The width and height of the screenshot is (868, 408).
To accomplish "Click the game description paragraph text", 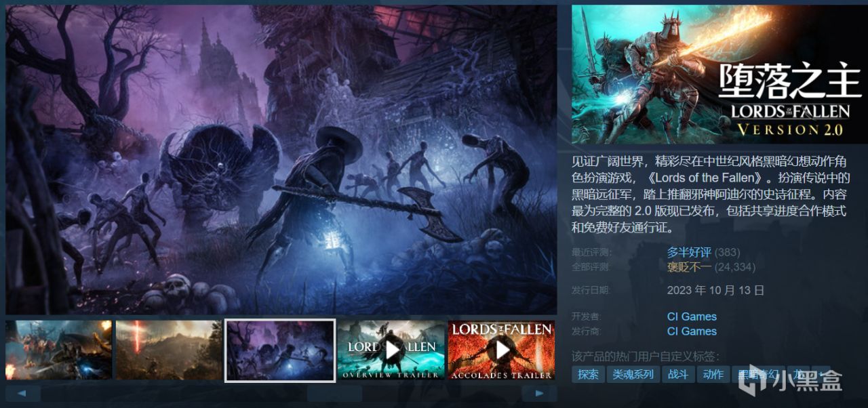I will coord(709,195).
